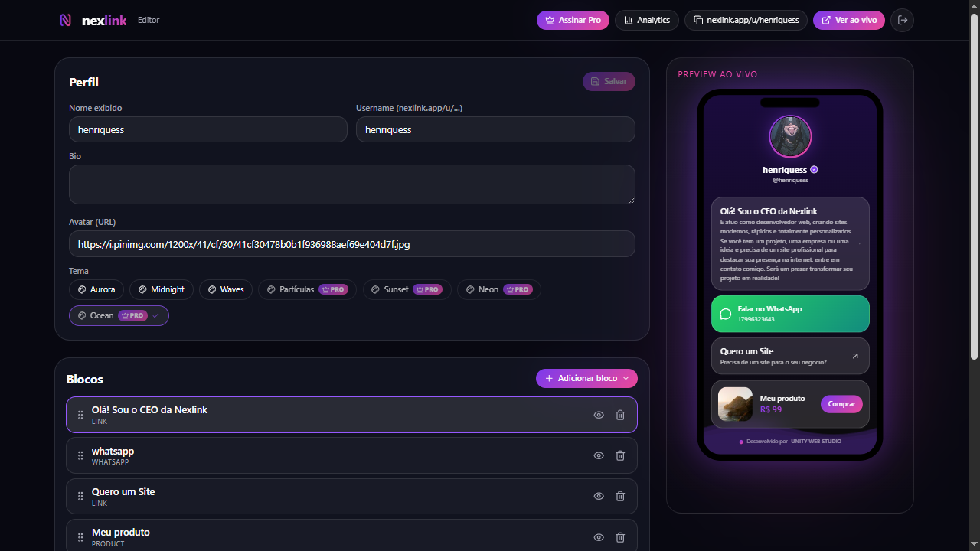Click drag handle of 'Olá! Sou o CEO' block
980x551 pixels.
point(80,415)
